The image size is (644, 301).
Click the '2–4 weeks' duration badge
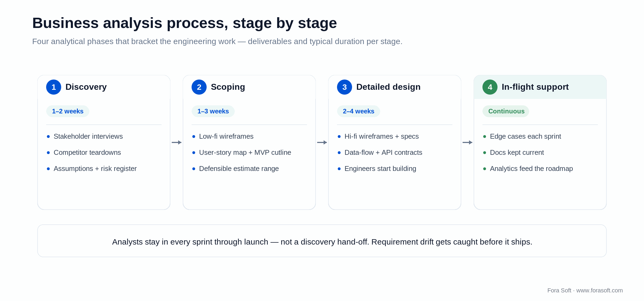tap(358, 111)
